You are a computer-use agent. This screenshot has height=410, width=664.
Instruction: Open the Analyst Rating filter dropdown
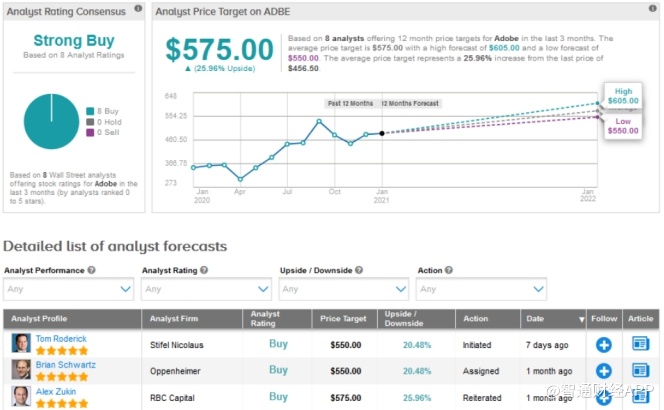coord(206,289)
